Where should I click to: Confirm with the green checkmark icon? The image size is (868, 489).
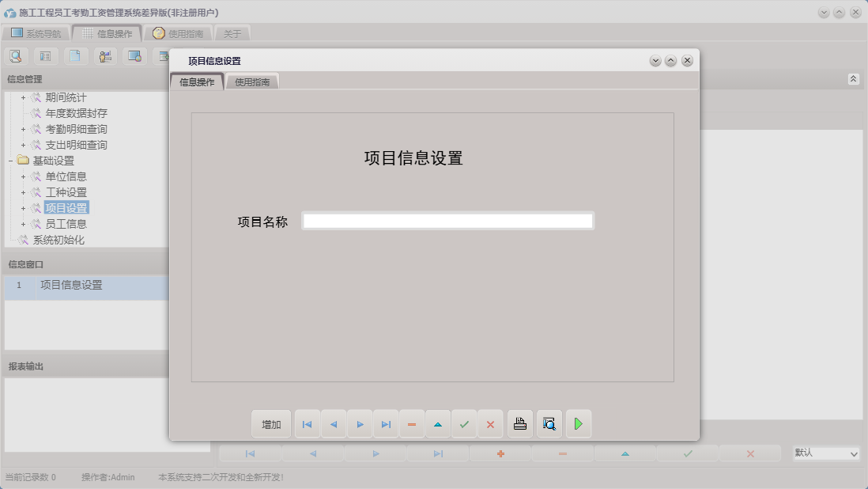[464, 423]
